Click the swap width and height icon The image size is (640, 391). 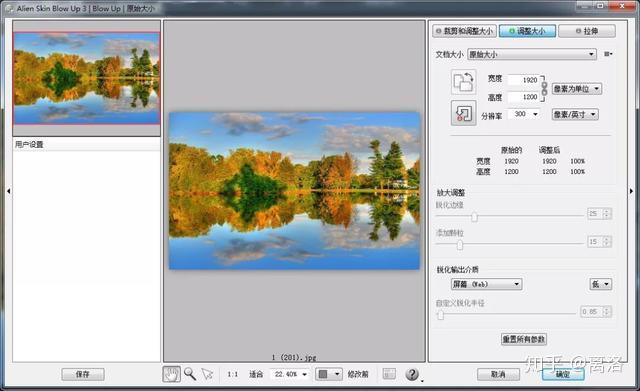463,82
